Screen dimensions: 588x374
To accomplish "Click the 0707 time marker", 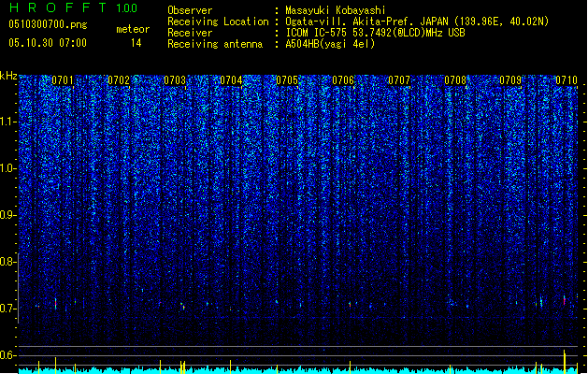I will click(x=399, y=80).
